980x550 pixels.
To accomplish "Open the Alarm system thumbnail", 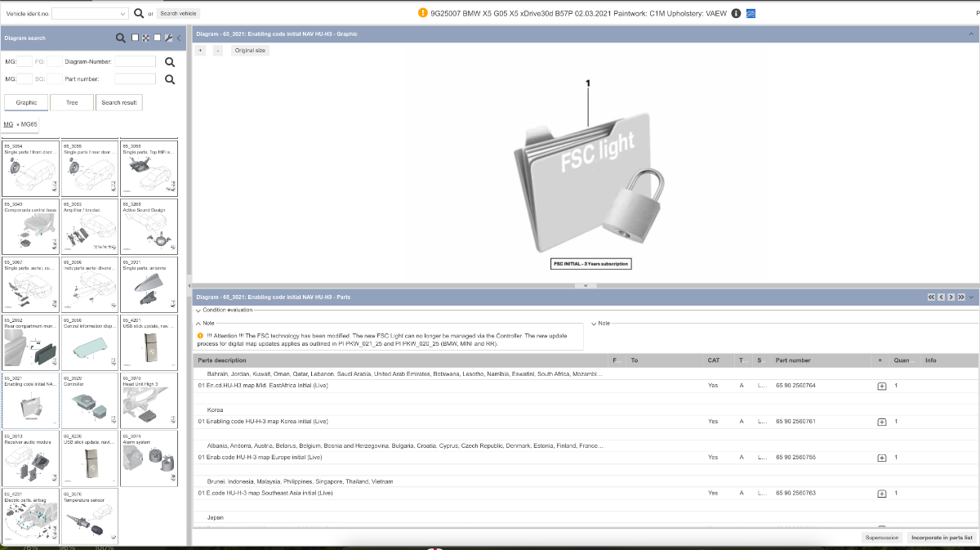I will [149, 458].
